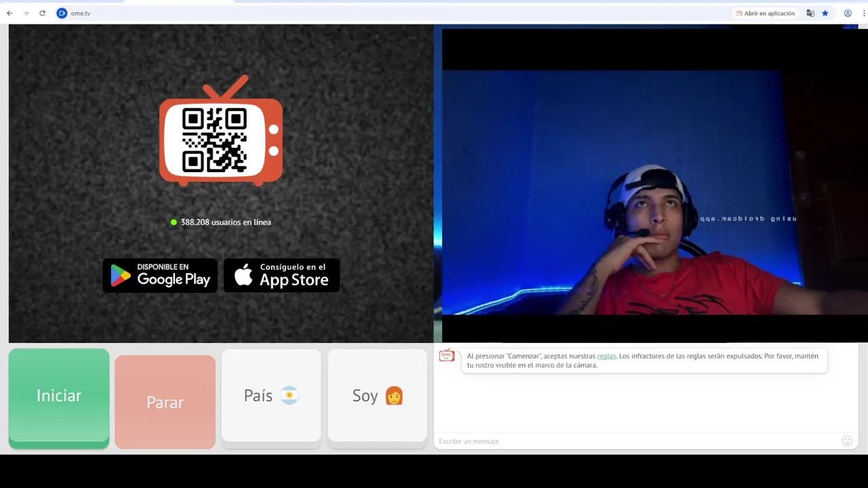The image size is (868, 488).
Task: Click '388.208 usuarios en línea' text
Action: [226, 222]
